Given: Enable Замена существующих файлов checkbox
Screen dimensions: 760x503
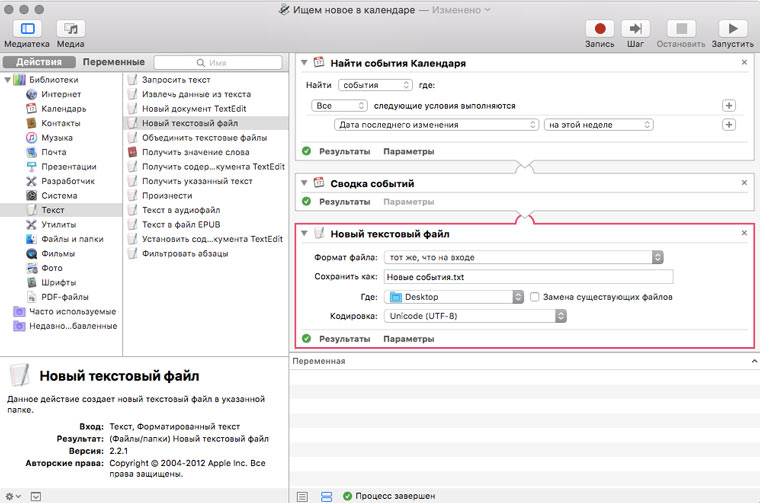Looking at the screenshot, I should 534,297.
